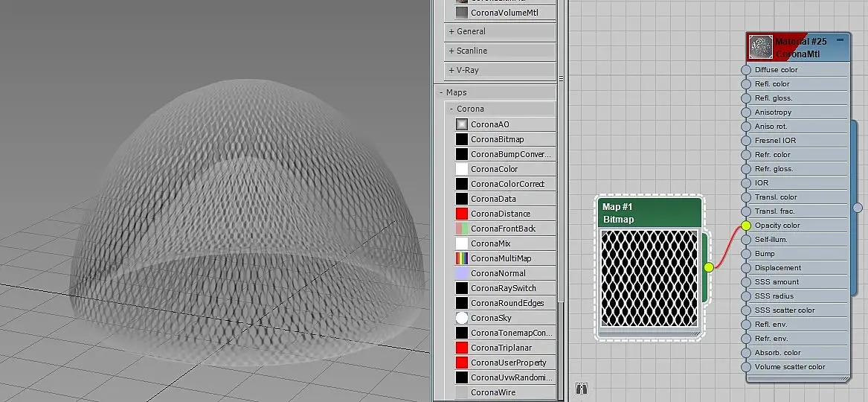The height and width of the screenshot is (402, 868).
Task: Click the CoronaFrontBack two-tone icon
Action: 462,229
